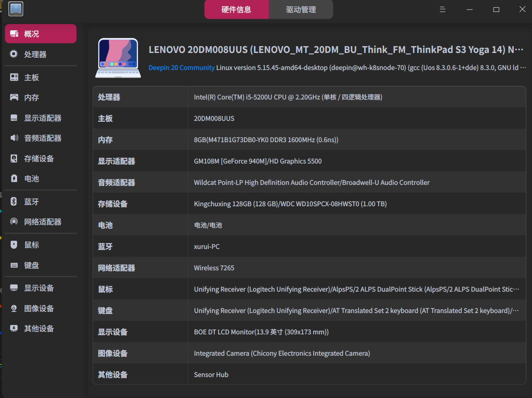
Task: Select the 网络适配器 row label in the table
Action: click(117, 268)
